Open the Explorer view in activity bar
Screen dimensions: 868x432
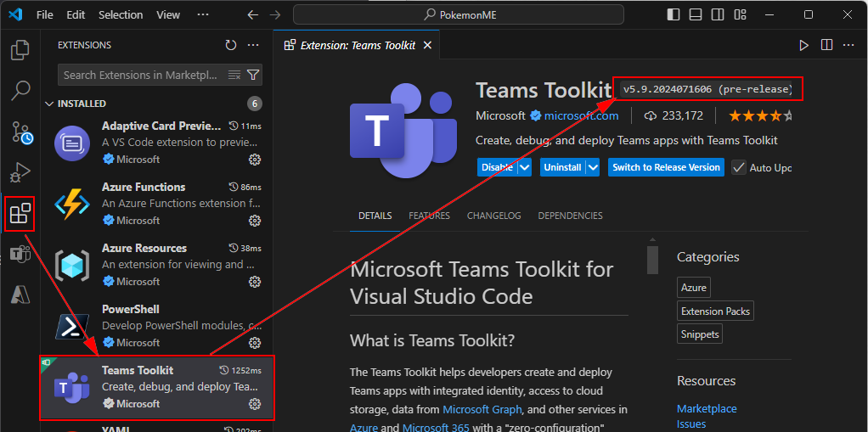(x=20, y=50)
